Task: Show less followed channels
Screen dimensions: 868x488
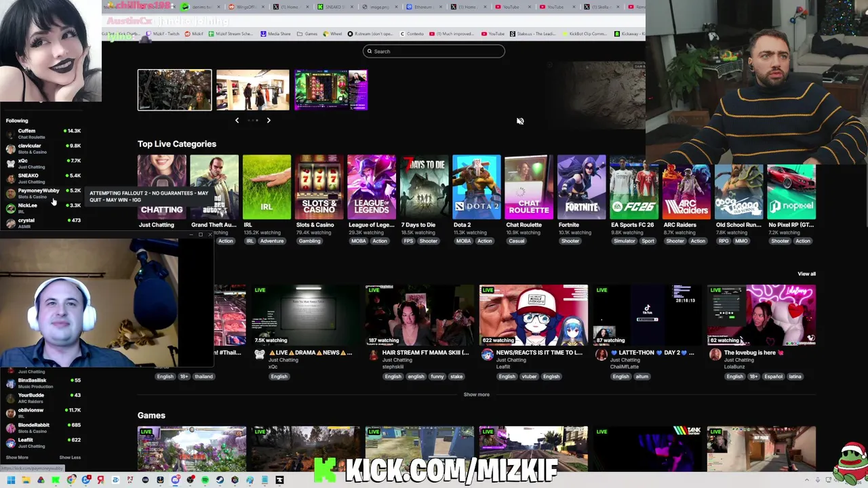Action: [70, 457]
